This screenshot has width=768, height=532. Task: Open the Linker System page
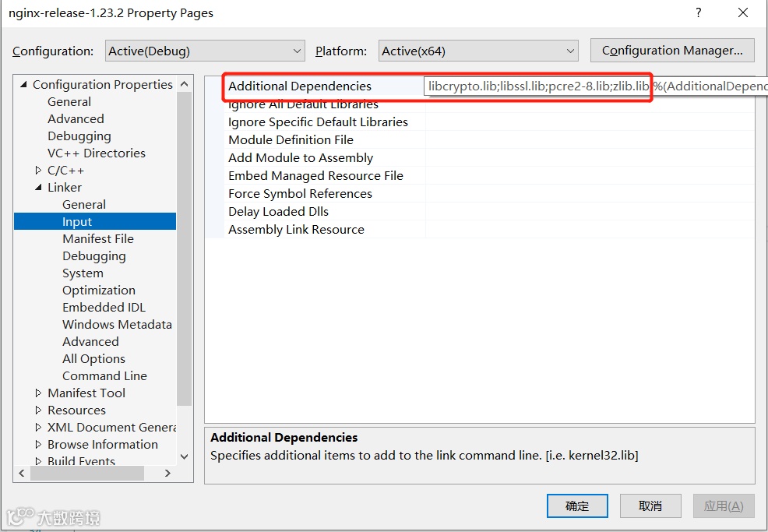(83, 273)
